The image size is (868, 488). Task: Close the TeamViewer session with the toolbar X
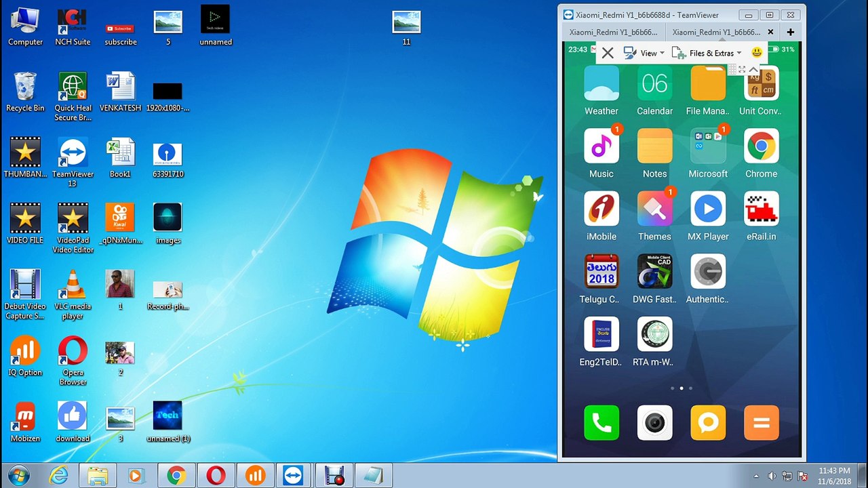point(608,53)
